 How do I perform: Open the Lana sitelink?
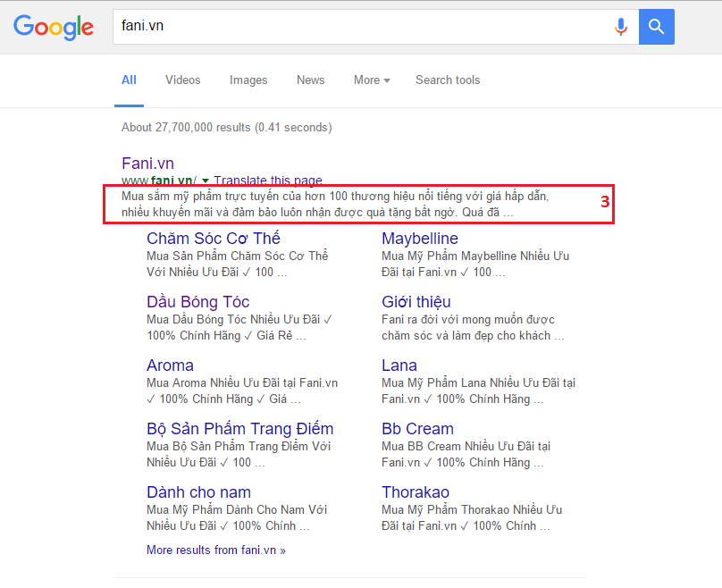[x=399, y=365]
